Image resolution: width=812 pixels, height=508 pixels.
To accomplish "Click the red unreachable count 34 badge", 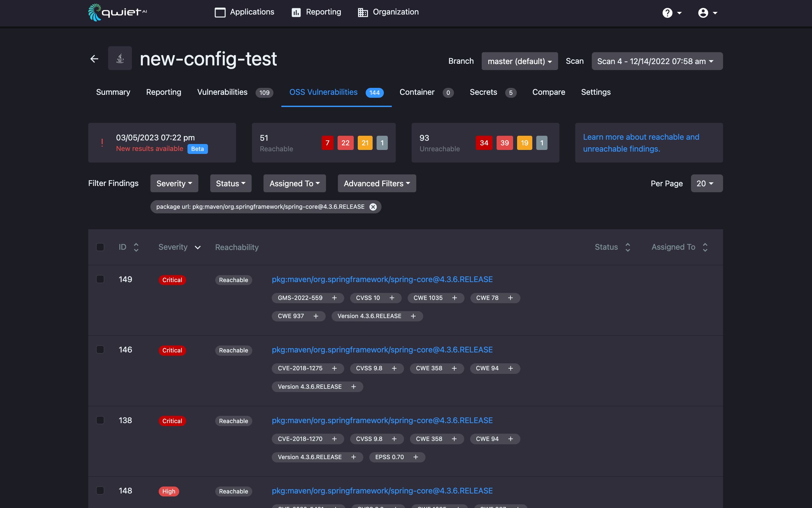I will pyautogui.click(x=484, y=143).
